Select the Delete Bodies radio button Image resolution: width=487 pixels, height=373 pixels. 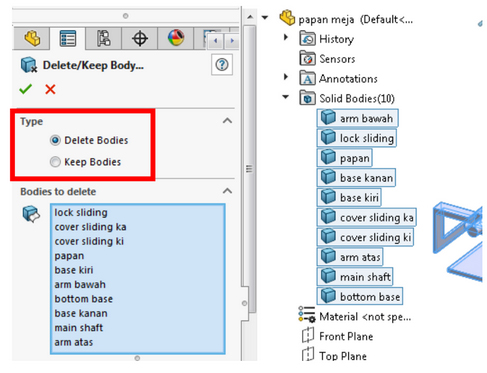tap(55, 140)
